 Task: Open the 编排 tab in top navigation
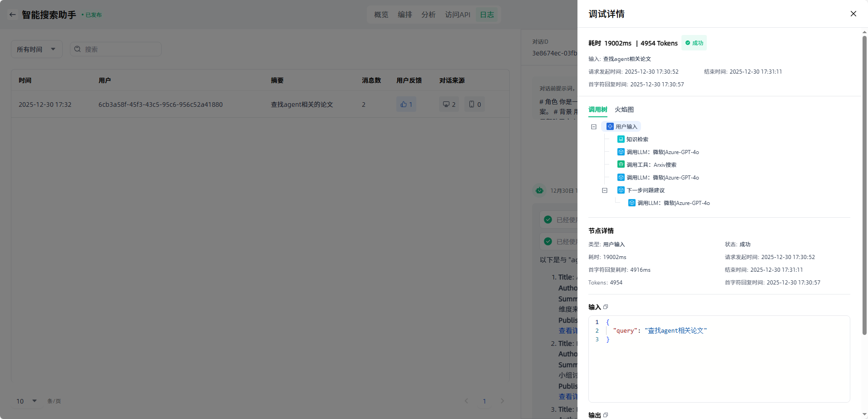404,15
